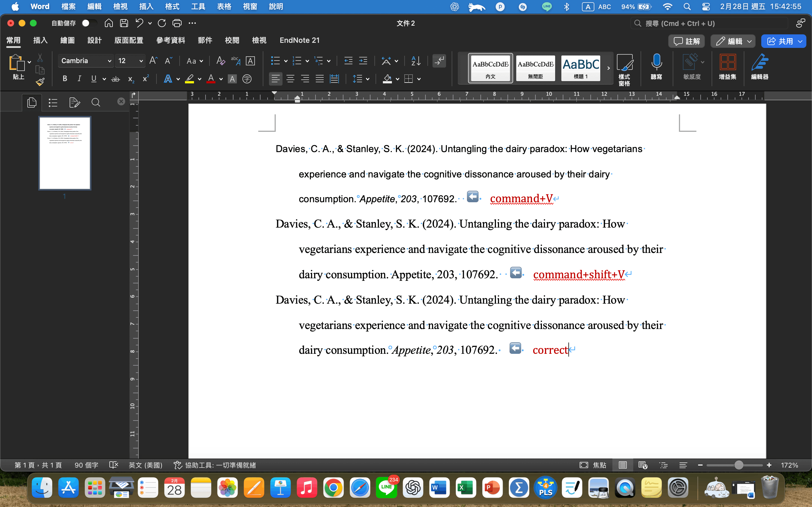Select the page 1 thumbnail
The width and height of the screenshot is (812, 507).
click(65, 153)
